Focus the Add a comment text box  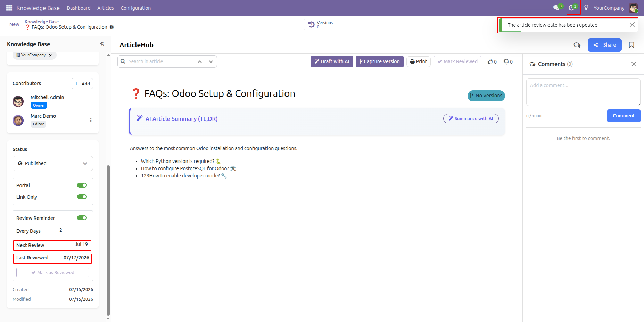pyautogui.click(x=583, y=92)
